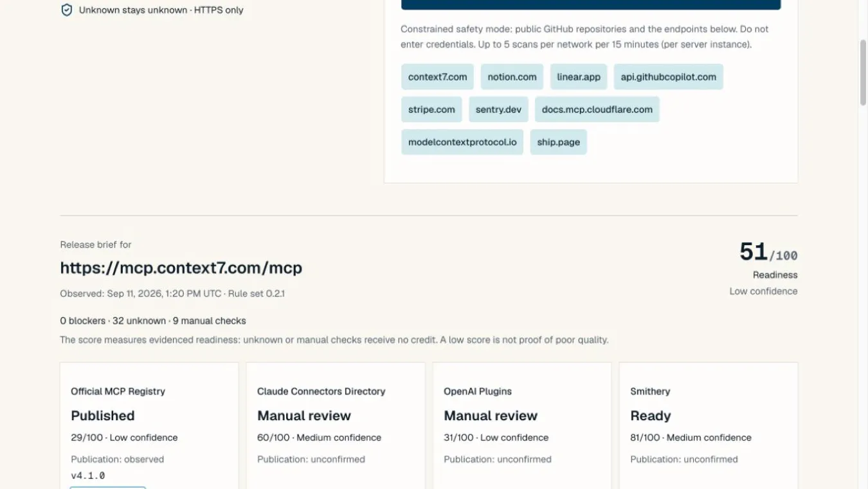Click the 81/100 · Medium confidence score
Image resolution: width=868 pixels, height=489 pixels.
click(x=691, y=438)
